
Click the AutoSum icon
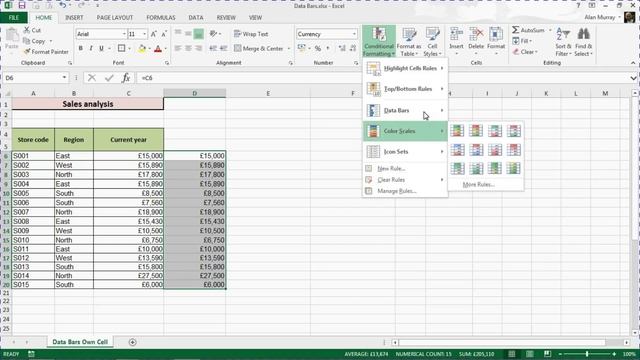click(x=516, y=30)
